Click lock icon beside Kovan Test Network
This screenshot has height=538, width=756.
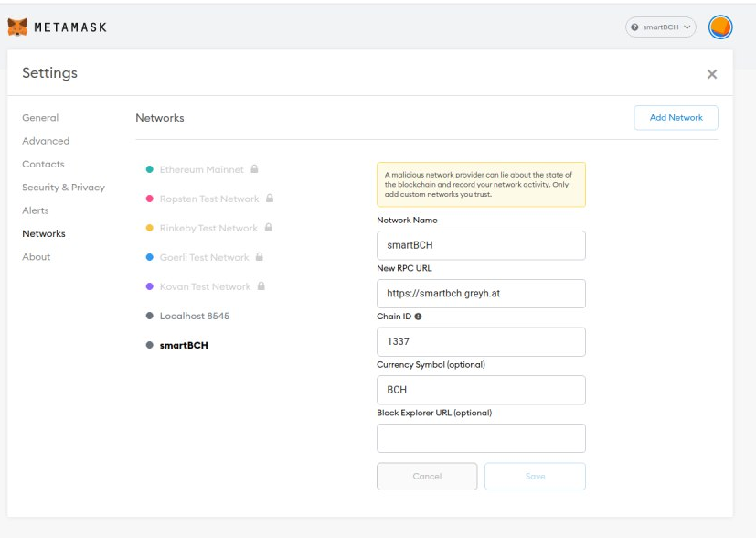(261, 286)
